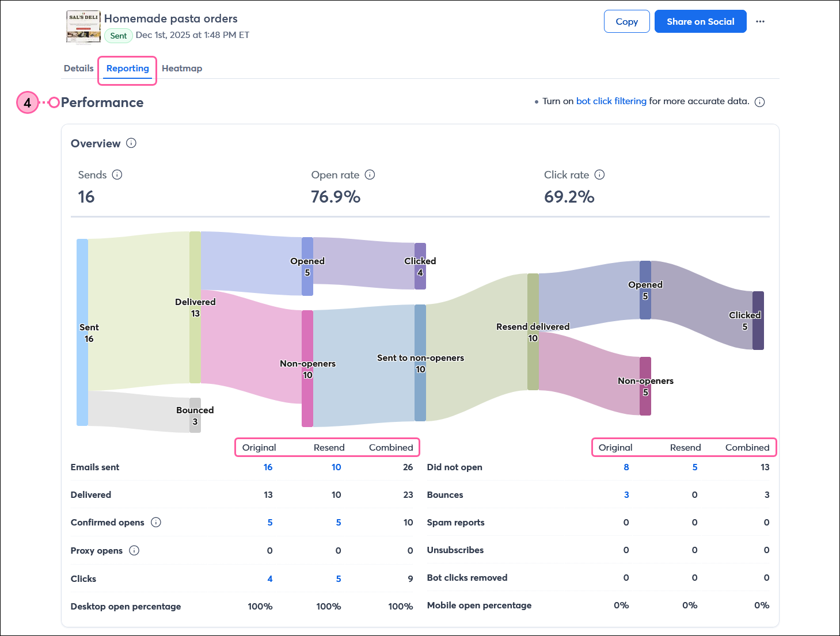Screen dimensions: 840x636
Task: Open the 5 resend Confirmed opens link
Action: pyautogui.click(x=339, y=522)
